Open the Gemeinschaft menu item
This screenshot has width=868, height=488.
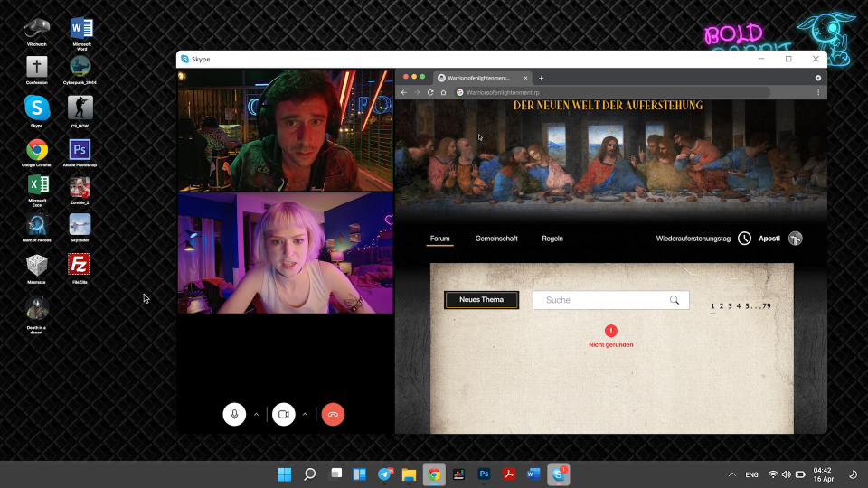[496, 239]
